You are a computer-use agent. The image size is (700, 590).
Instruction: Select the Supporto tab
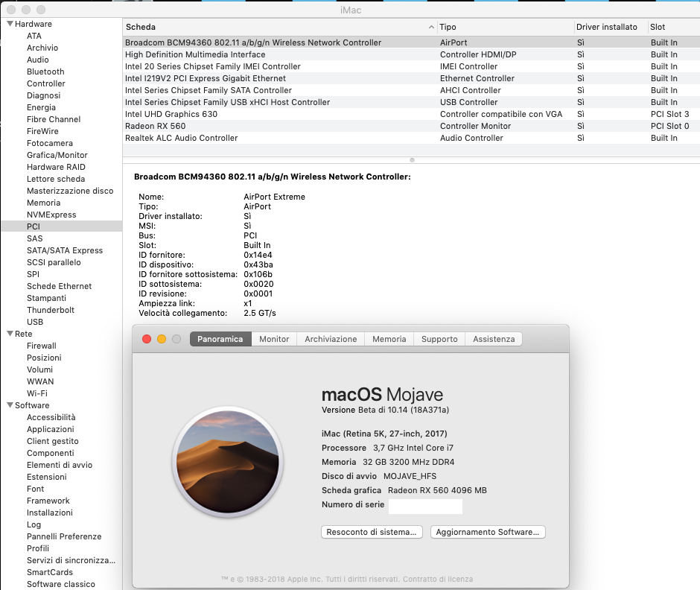[439, 339]
